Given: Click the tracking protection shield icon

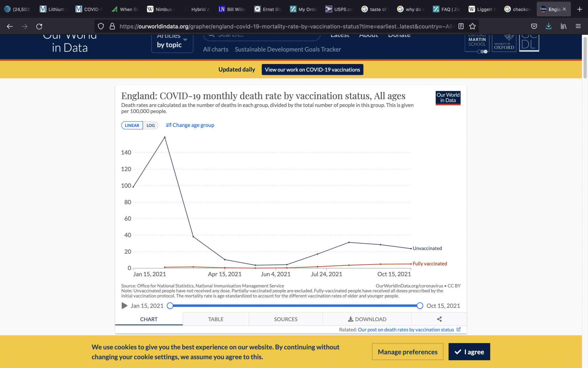Looking at the screenshot, I should [x=101, y=26].
